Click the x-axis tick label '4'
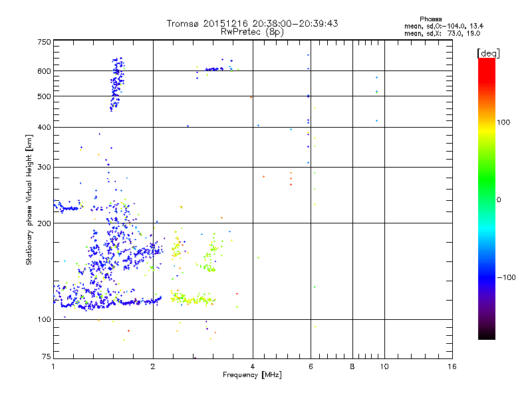Viewport: 532px width, 399px height. 253,366
